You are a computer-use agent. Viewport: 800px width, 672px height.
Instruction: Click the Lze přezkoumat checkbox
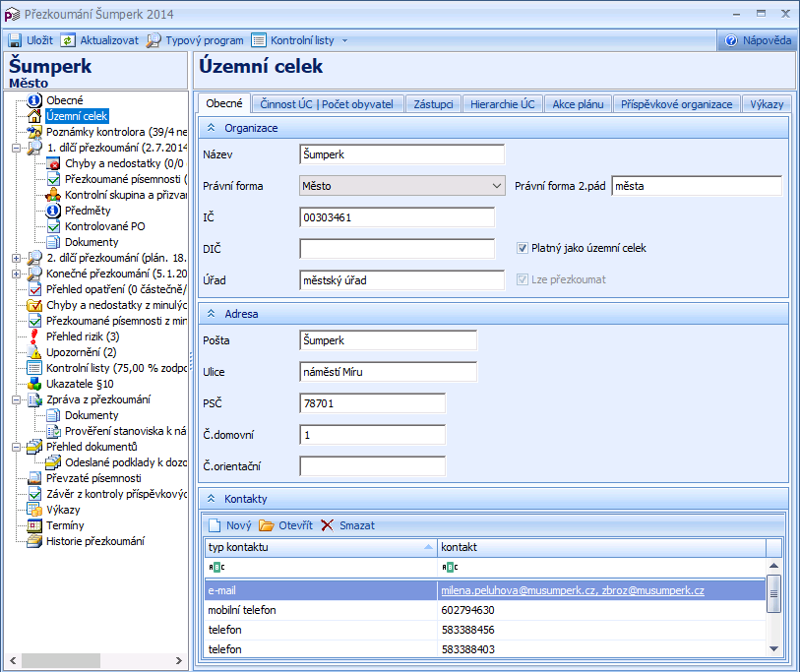tap(522, 279)
